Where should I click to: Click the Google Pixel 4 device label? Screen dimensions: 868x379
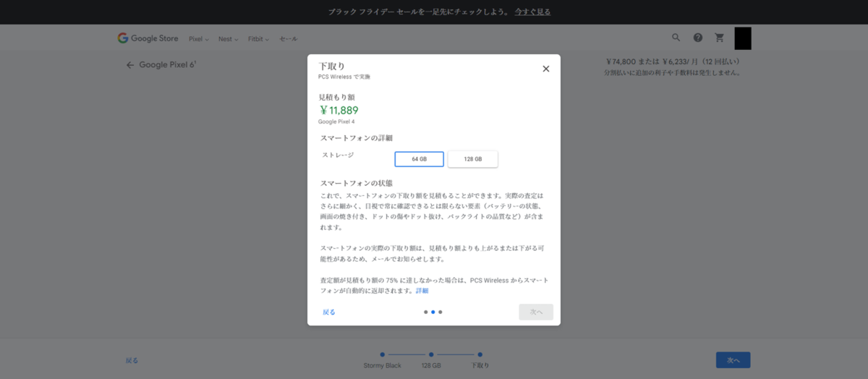click(336, 122)
